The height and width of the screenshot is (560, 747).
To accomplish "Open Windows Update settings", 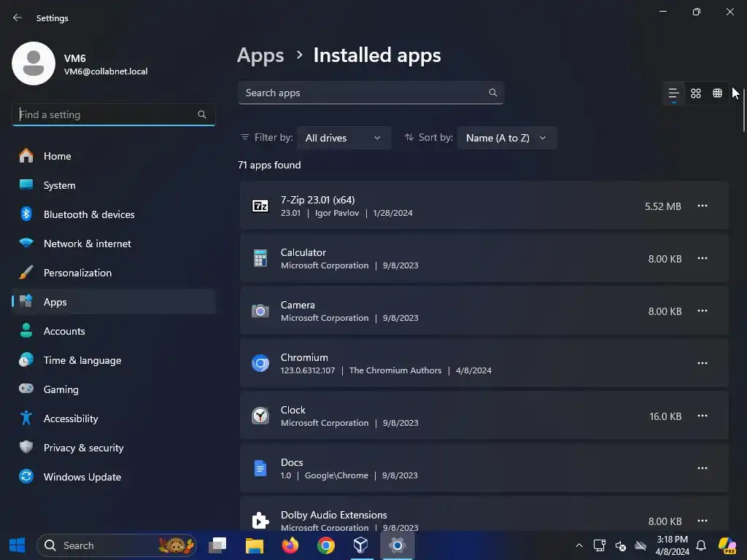I will 114,477.
